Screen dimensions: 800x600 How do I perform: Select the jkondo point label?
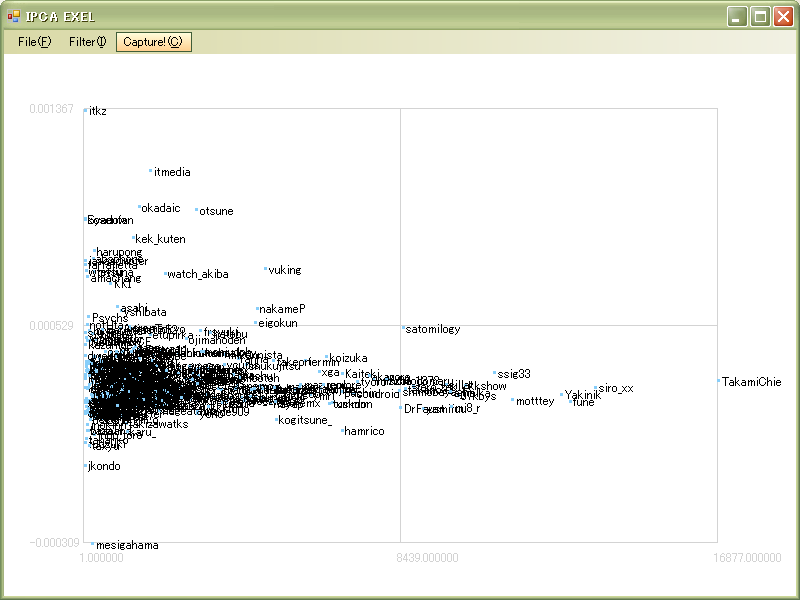(x=104, y=466)
